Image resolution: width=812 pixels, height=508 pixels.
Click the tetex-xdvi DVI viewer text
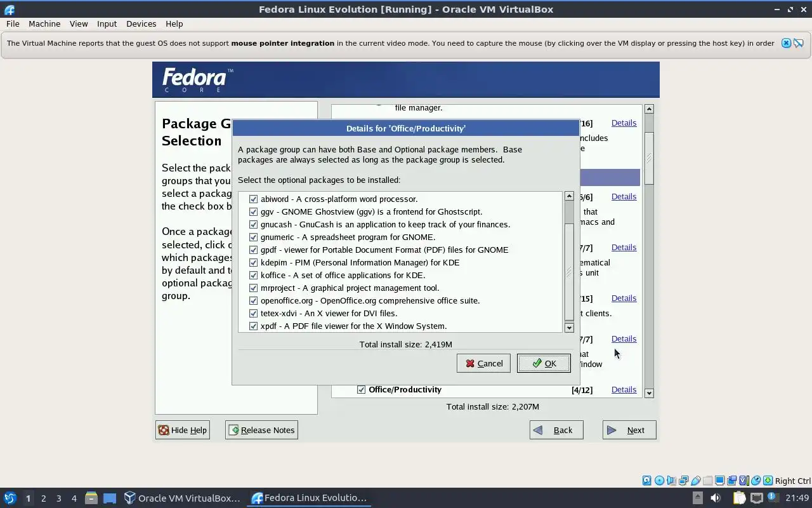point(329,313)
